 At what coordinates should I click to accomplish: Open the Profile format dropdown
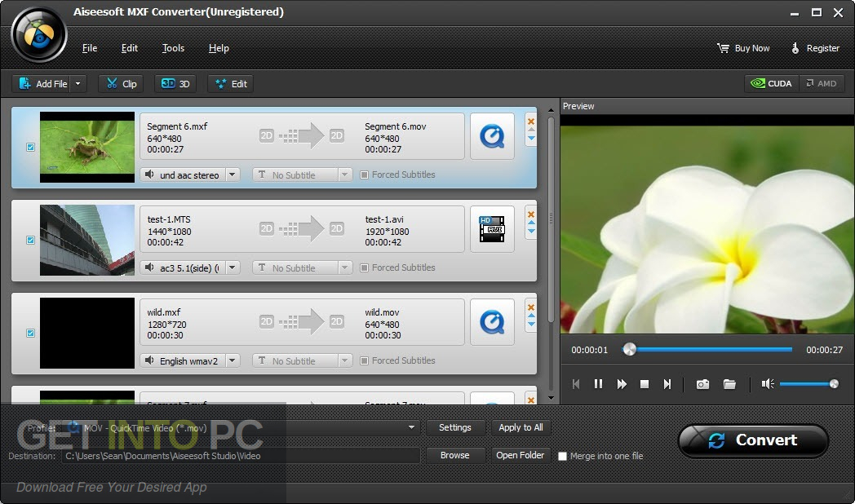pyautogui.click(x=412, y=427)
